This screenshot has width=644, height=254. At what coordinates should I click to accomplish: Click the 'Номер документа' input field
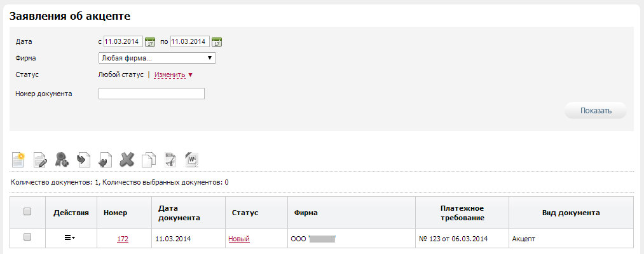point(151,94)
